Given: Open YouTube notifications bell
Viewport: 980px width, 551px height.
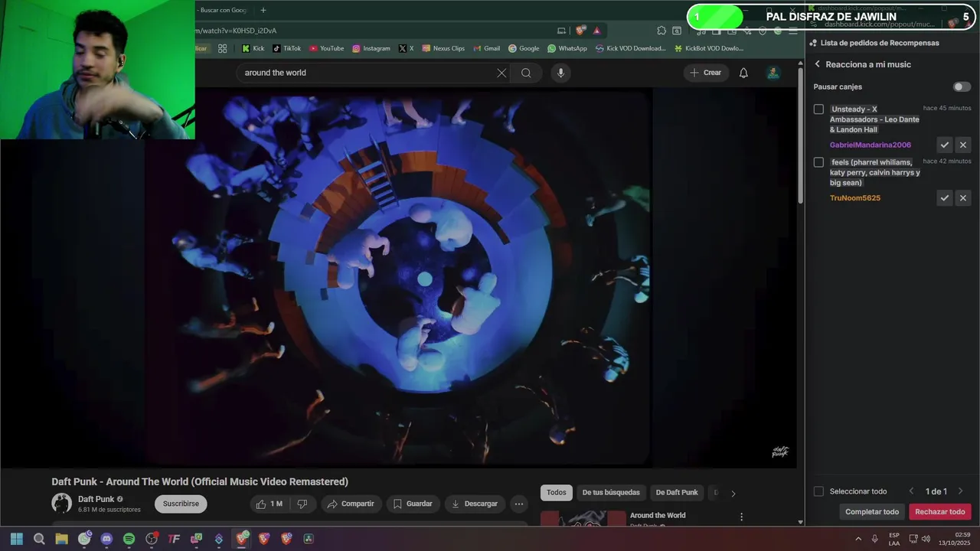Looking at the screenshot, I should (x=743, y=73).
